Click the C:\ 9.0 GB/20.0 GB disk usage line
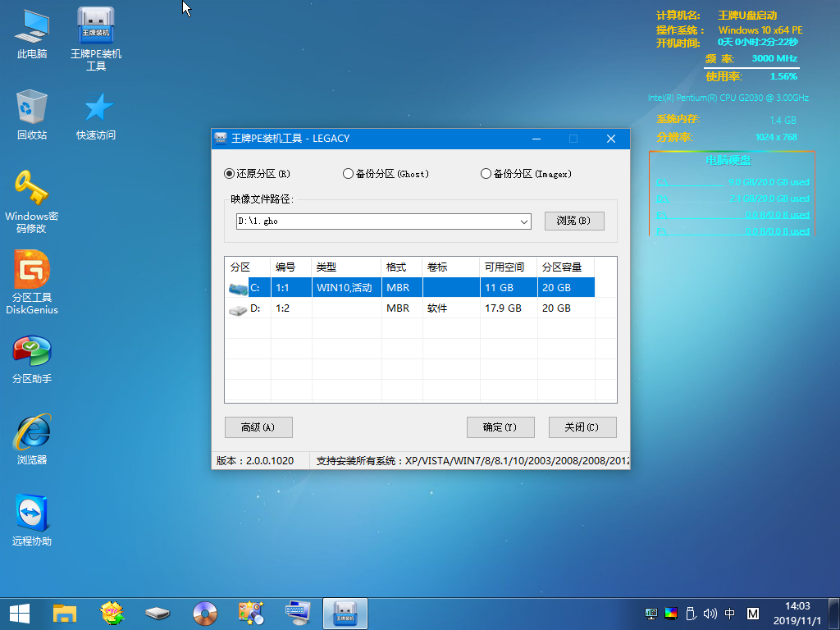The height and width of the screenshot is (630, 840). 733,182
